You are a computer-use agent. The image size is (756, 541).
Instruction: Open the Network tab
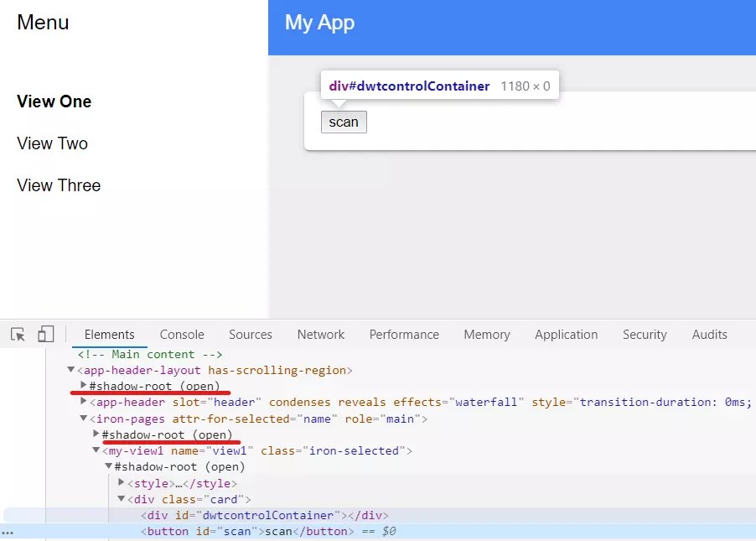[x=320, y=334]
